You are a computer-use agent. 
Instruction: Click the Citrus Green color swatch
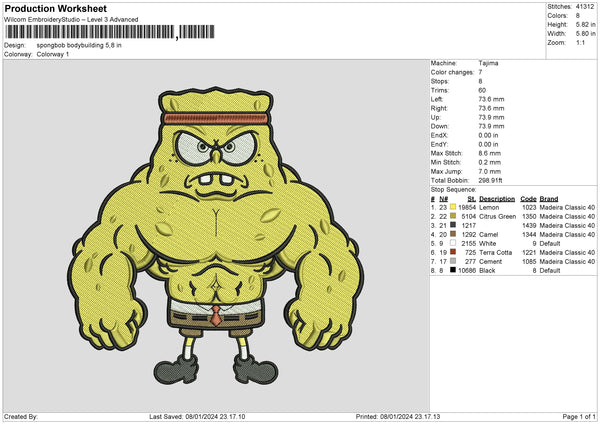coord(453,216)
